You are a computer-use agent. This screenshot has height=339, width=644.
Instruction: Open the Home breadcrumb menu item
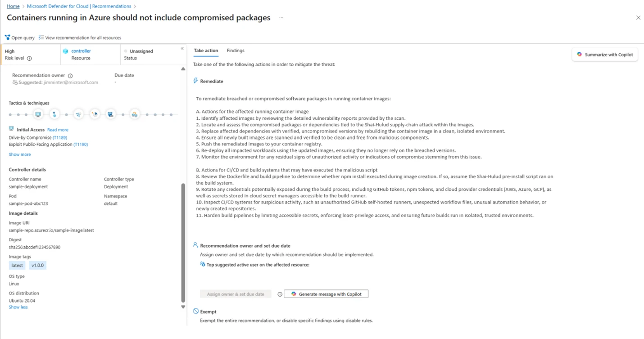pos(13,6)
